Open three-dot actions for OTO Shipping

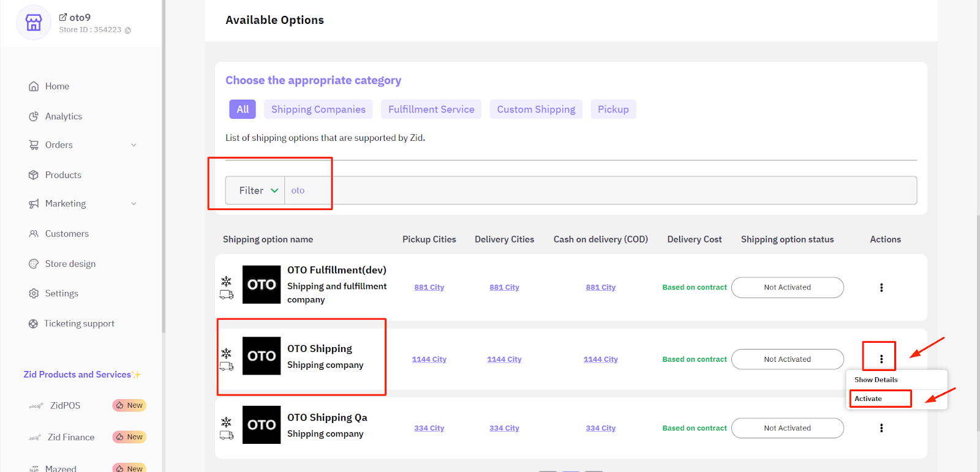(x=881, y=359)
